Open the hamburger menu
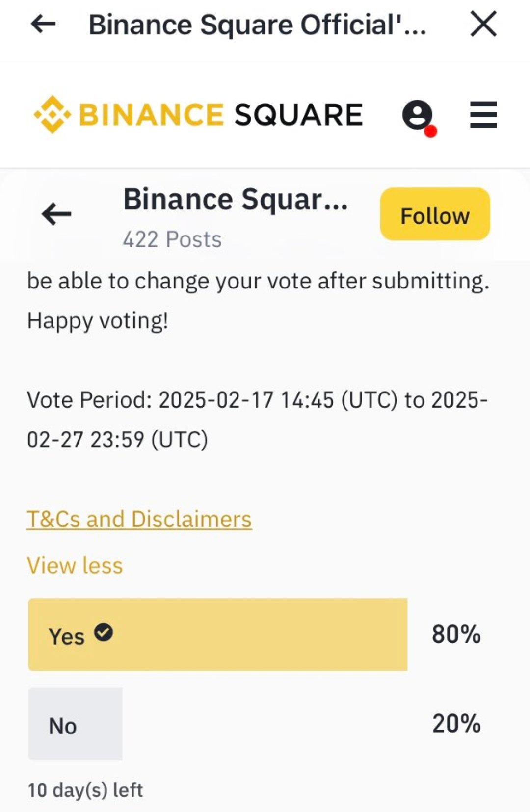Image resolution: width=530 pixels, height=812 pixels. (483, 115)
